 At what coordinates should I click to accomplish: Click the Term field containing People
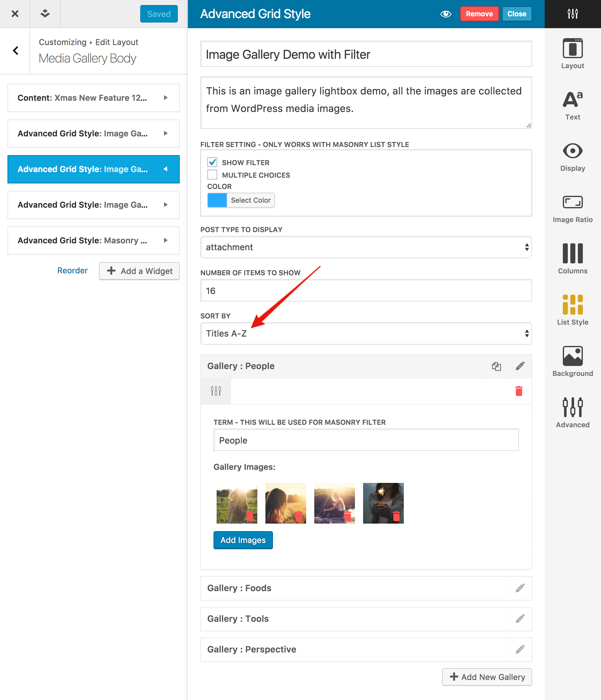pos(366,440)
